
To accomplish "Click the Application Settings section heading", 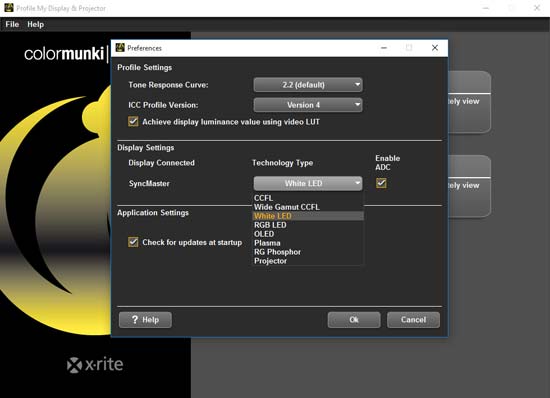I will [153, 213].
